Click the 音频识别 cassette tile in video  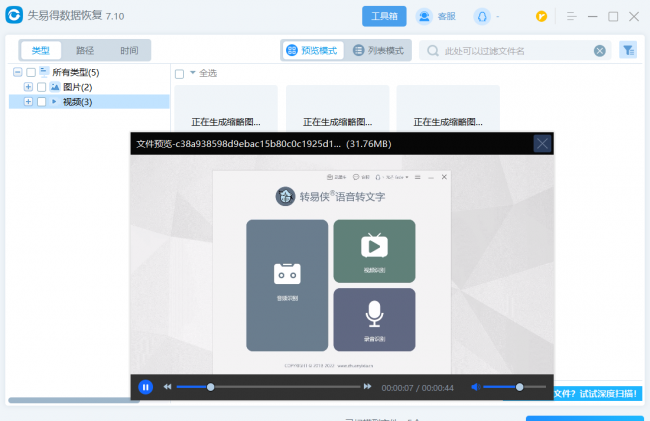click(287, 285)
